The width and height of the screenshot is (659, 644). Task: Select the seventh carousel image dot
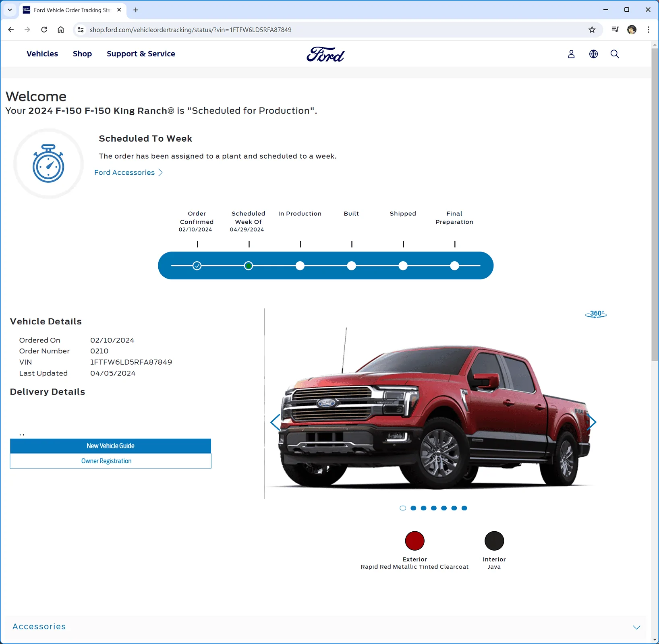pyautogui.click(x=464, y=508)
